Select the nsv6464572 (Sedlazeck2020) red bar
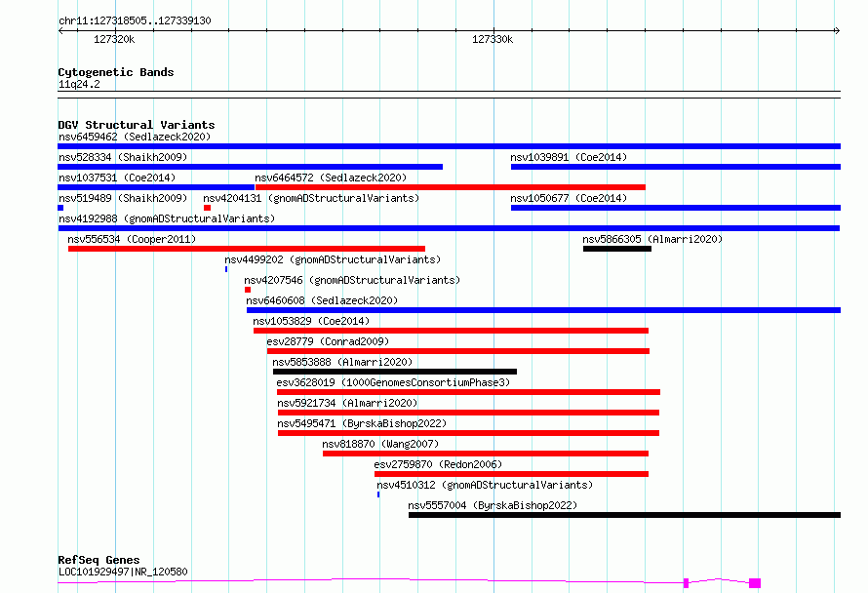Image resolution: width=868 pixels, height=593 pixels. pyautogui.click(x=450, y=187)
